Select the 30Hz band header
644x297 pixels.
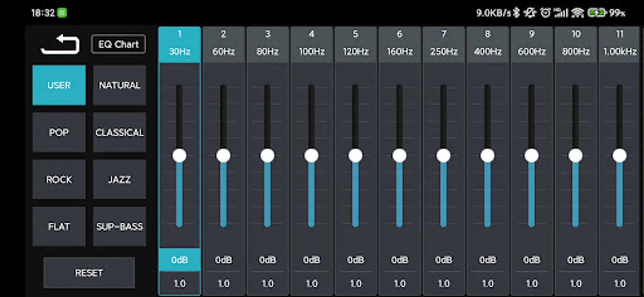pyautogui.click(x=179, y=43)
